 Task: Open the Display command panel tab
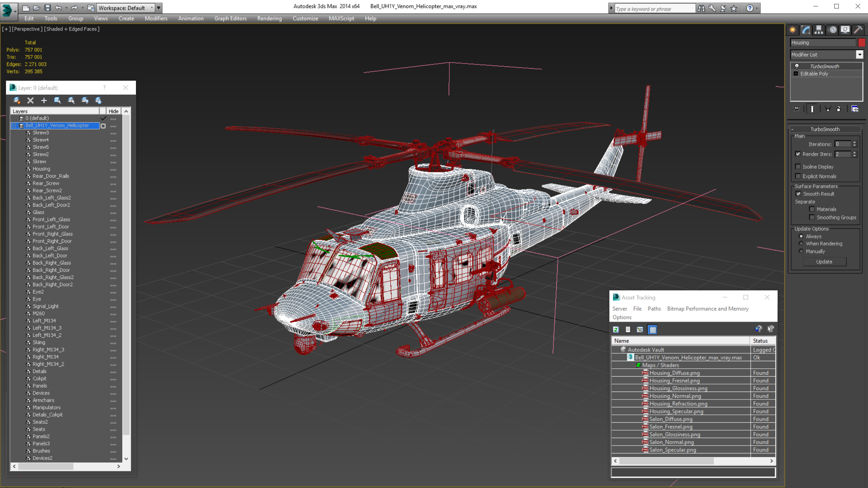click(845, 30)
